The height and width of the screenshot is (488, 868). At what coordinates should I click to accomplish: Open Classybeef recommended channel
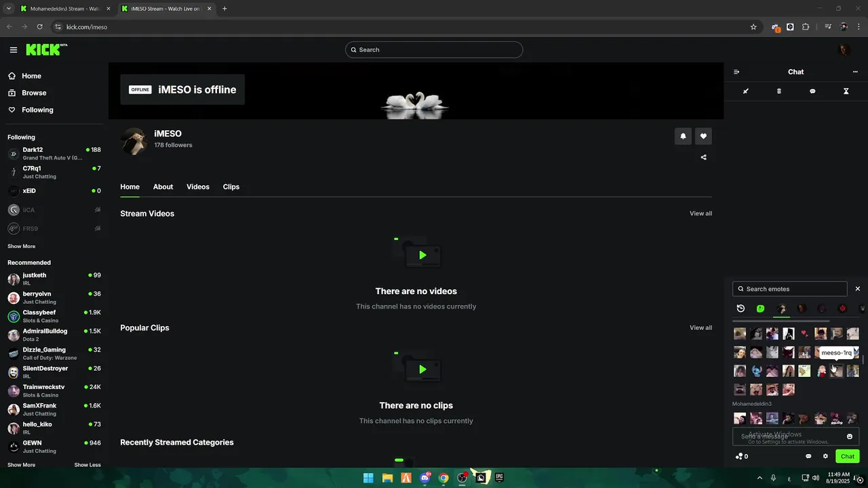pyautogui.click(x=54, y=317)
